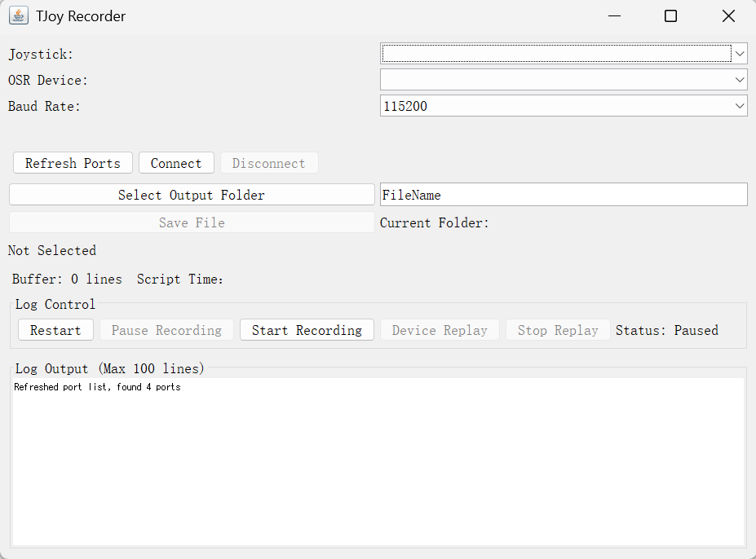Click the Device Replay button
This screenshot has height=559, width=756.
tap(440, 330)
